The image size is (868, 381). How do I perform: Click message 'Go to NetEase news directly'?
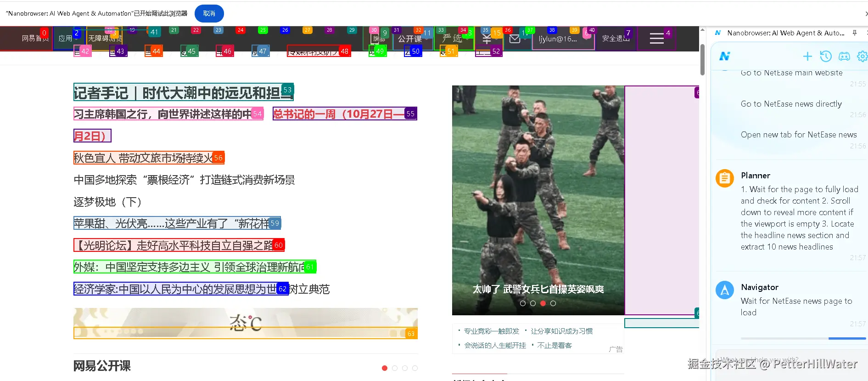[x=791, y=104]
